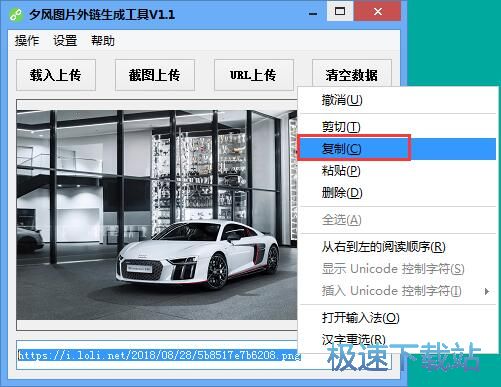Click 显示 Unicode 控制字符(S) entry
This screenshot has height=387, width=501.
[x=397, y=269]
